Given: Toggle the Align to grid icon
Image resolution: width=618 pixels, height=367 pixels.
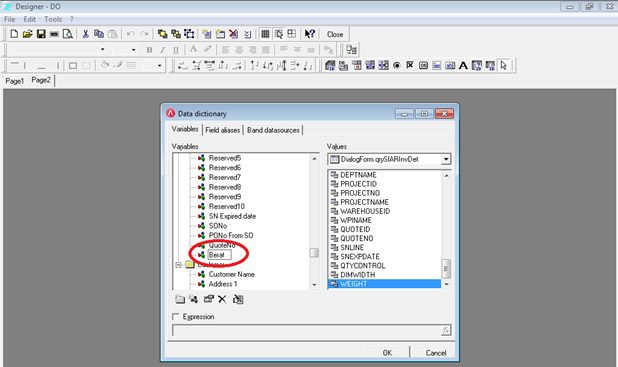Looking at the screenshot, I should click(x=279, y=34).
